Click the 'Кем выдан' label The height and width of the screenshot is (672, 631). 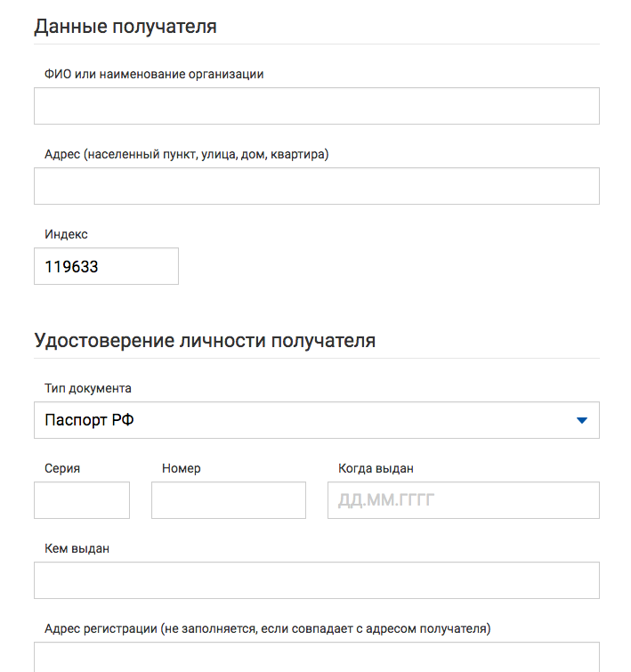(77, 548)
